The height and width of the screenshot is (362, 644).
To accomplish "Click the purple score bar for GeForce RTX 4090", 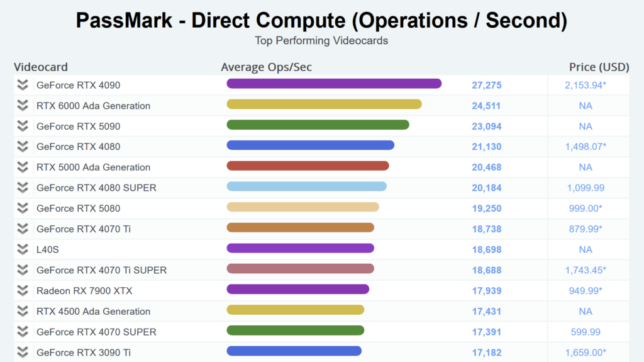I will [334, 84].
